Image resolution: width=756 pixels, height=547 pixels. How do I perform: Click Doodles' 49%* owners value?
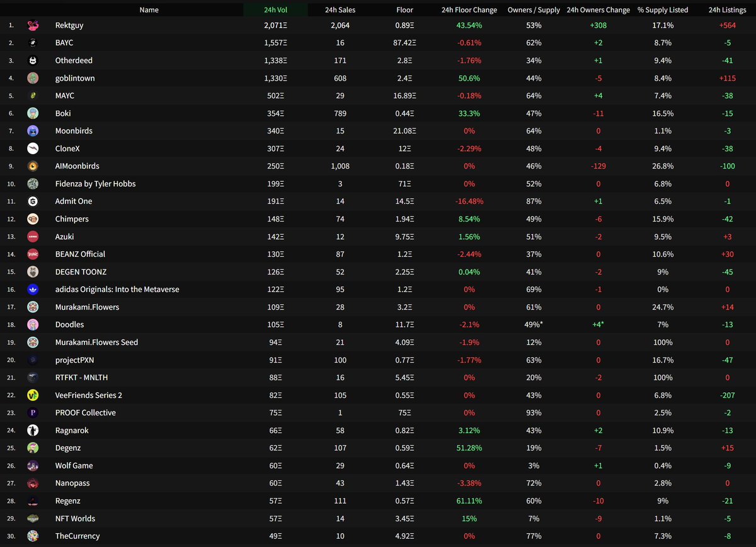pos(535,325)
